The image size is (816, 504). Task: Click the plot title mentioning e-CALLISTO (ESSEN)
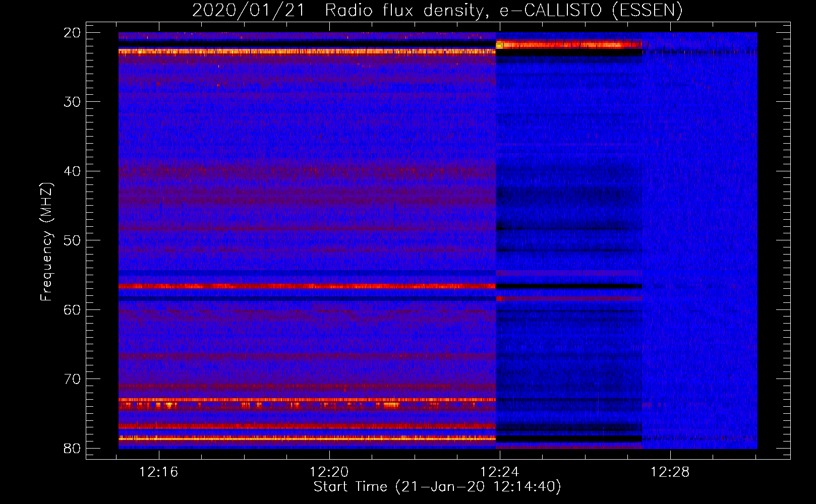pyautogui.click(x=437, y=10)
